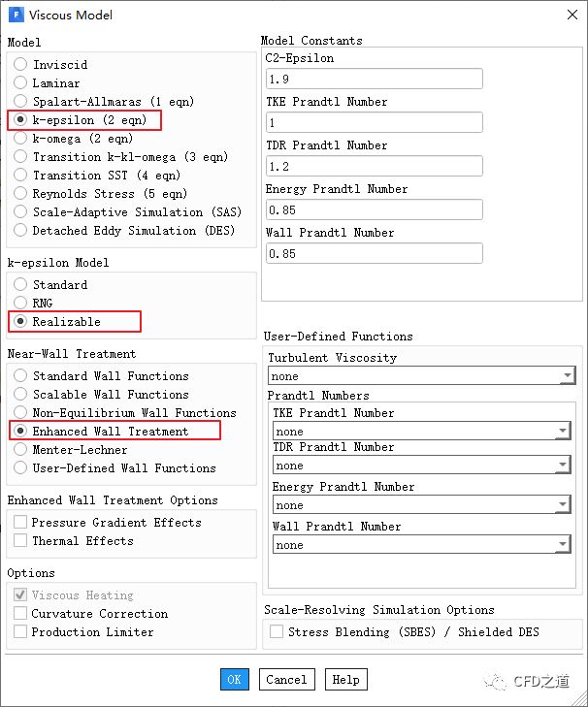Open the Wall Prandtl Number UDF dropdown
This screenshot has width=588, height=707.
[x=561, y=545]
